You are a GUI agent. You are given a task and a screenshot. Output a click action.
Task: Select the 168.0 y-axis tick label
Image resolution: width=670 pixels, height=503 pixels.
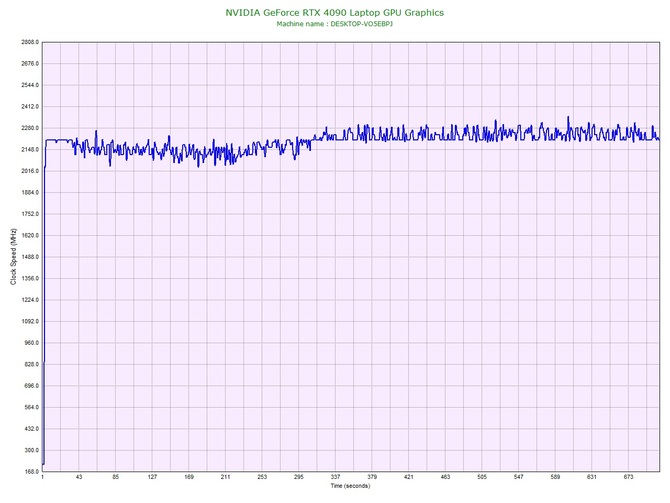31,472
